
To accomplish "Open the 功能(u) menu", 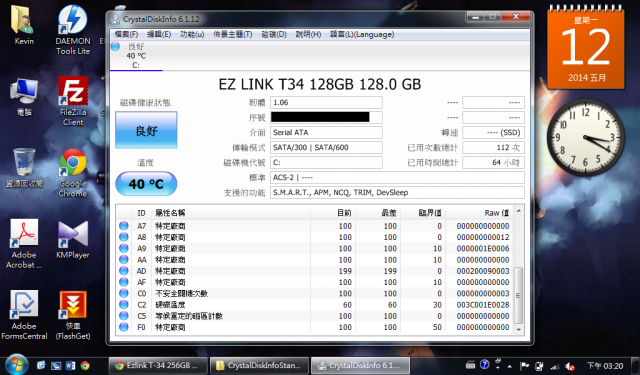I will [x=192, y=35].
